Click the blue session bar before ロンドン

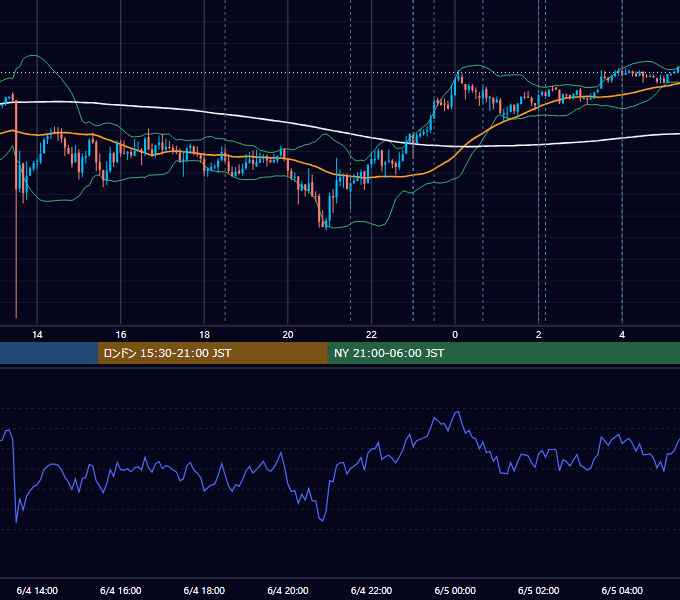coord(49,353)
